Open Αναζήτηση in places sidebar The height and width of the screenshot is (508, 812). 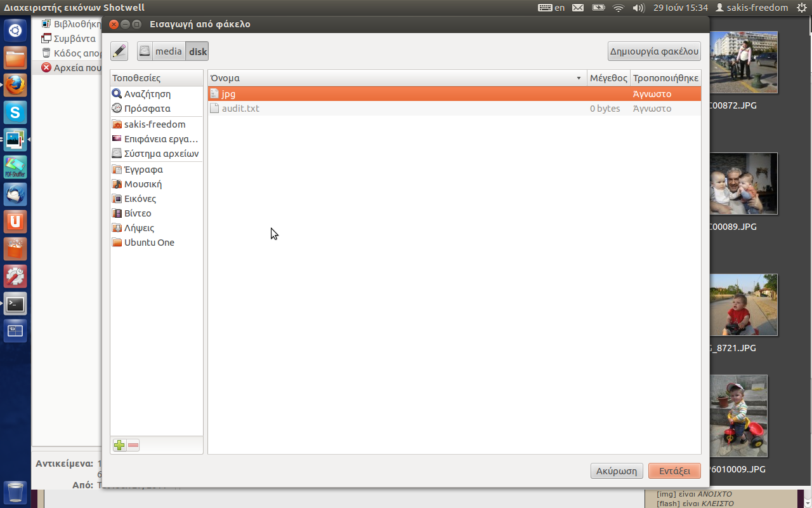point(147,94)
